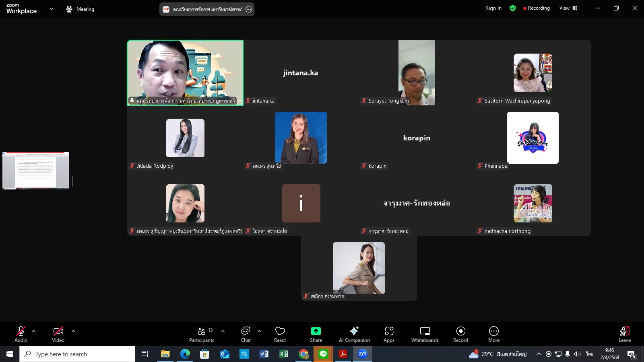644x362 pixels.
Task: Turn on camera with Video button
Action: pyautogui.click(x=58, y=334)
